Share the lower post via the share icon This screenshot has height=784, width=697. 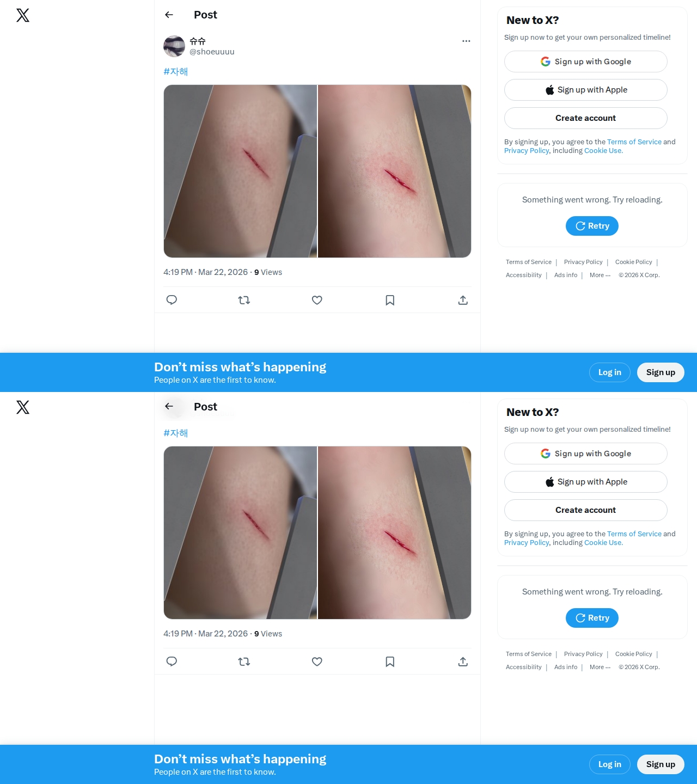tap(463, 661)
